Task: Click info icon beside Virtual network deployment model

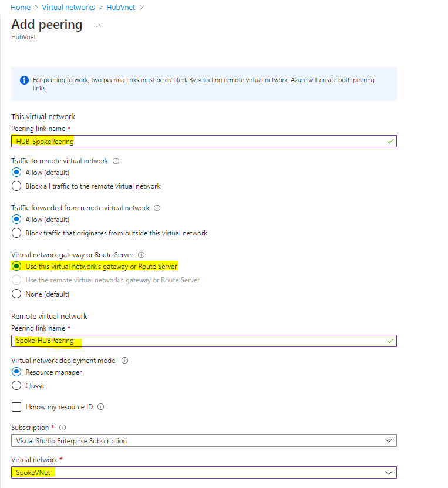Action: click(124, 361)
